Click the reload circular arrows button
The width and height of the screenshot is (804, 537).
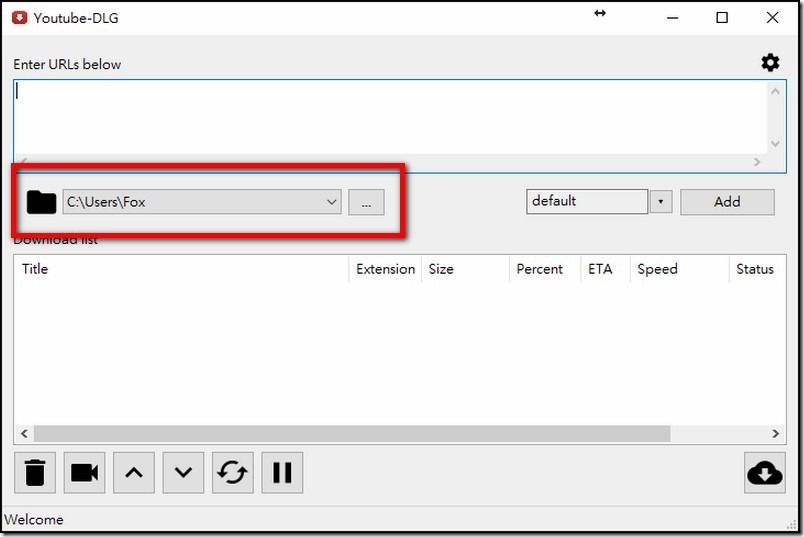[232, 472]
